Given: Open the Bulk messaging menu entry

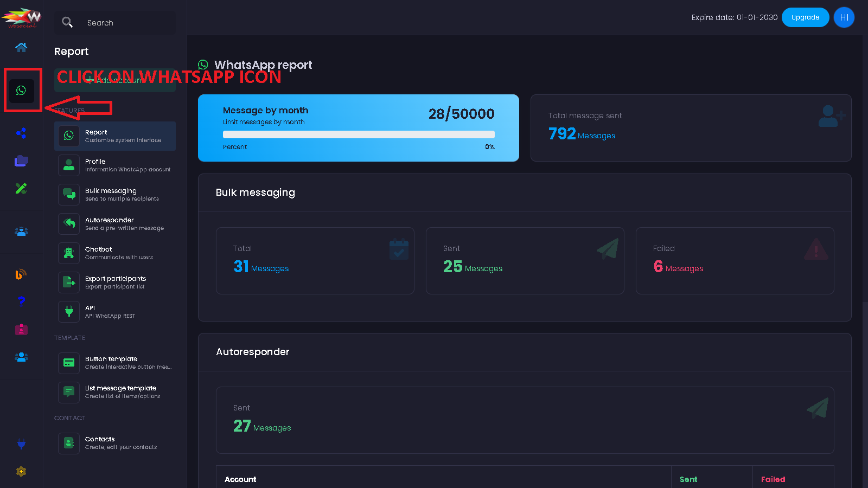Looking at the screenshot, I should [115, 194].
